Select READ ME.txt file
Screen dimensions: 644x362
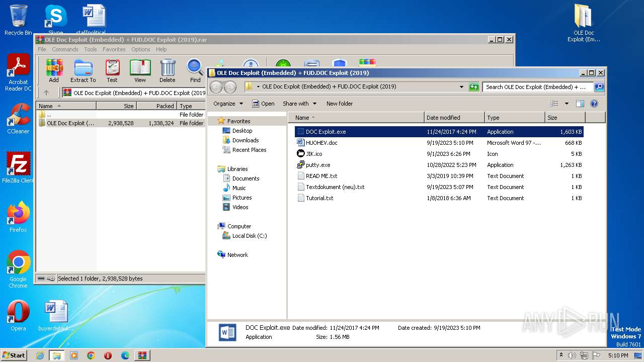(438, 176)
